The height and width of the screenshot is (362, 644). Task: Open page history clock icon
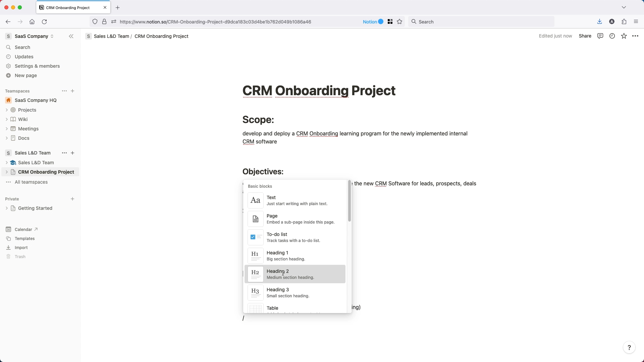coord(612,36)
